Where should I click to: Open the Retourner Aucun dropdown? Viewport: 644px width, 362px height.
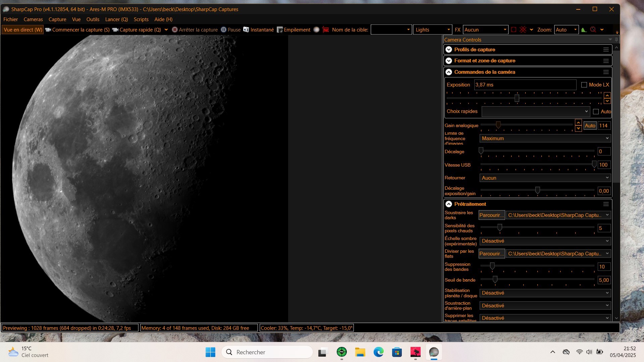point(545,178)
